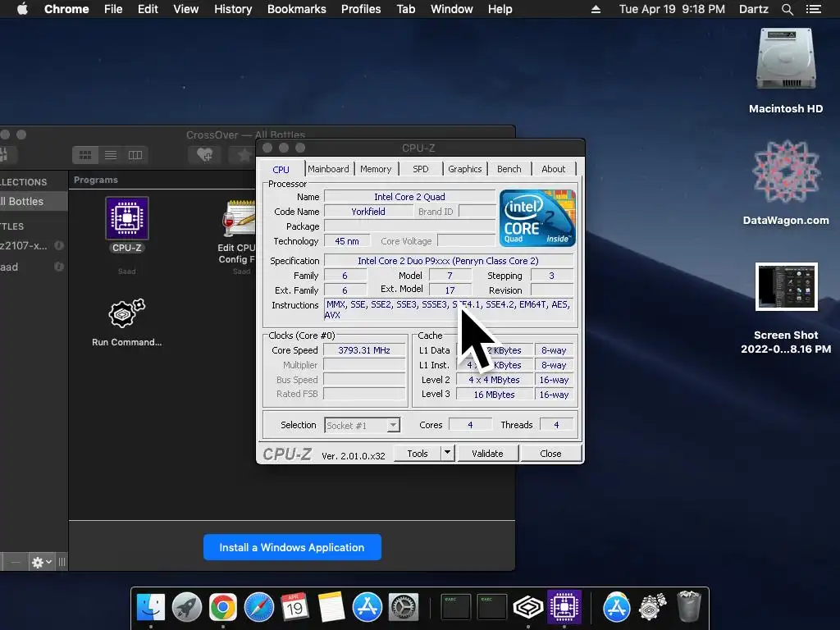Screen dimensions: 840x630
Task: Select the DataWagon.com desktop icon
Action: 786,171
